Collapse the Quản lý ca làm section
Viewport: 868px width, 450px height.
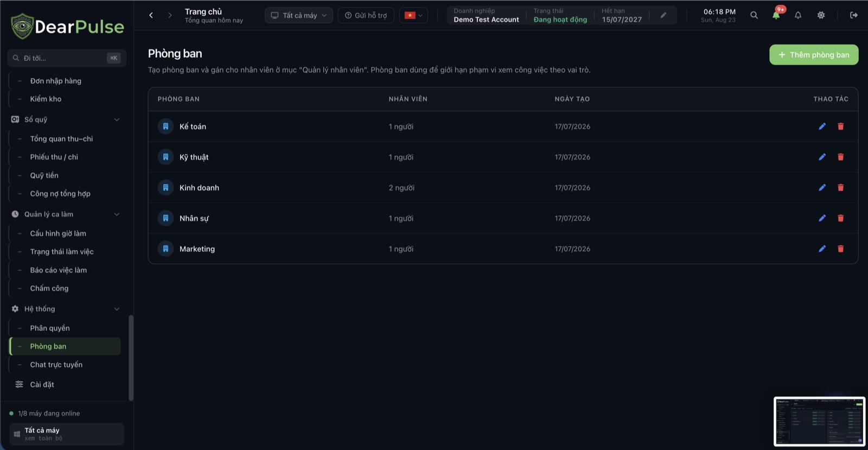[117, 214]
